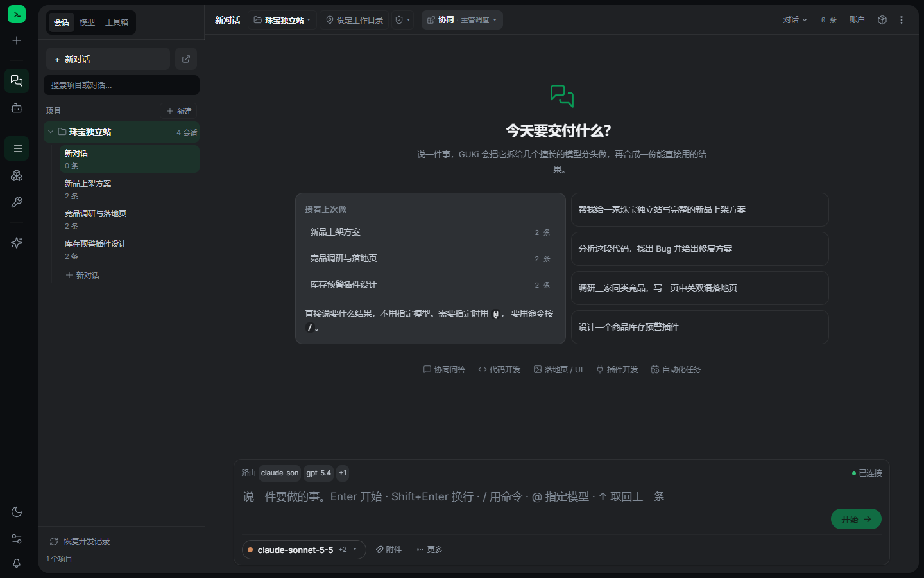Select the 落地页 / UI category chip
The image size is (924, 578).
click(x=558, y=370)
